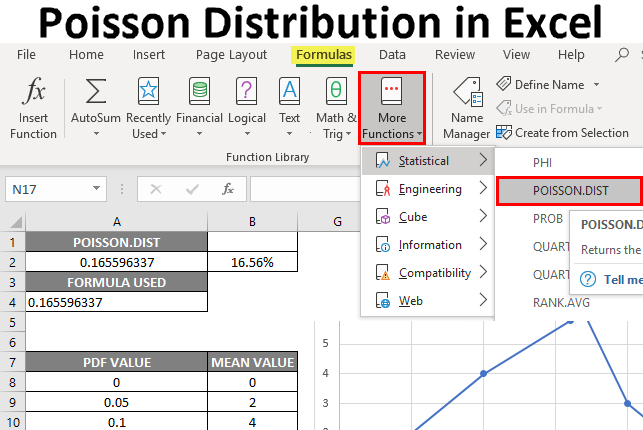643x430 pixels.
Task: Select POISSON.DIST from the function list
Action: (570, 191)
